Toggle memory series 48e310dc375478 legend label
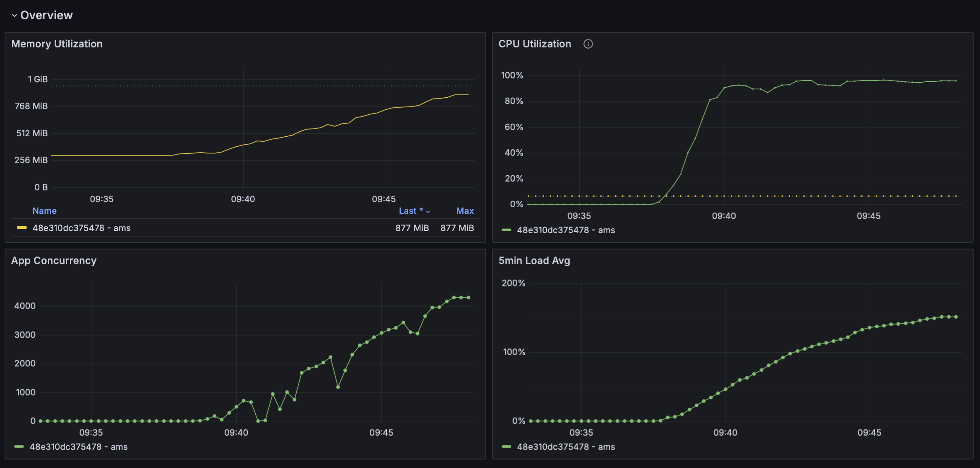The image size is (980, 468). click(81, 228)
